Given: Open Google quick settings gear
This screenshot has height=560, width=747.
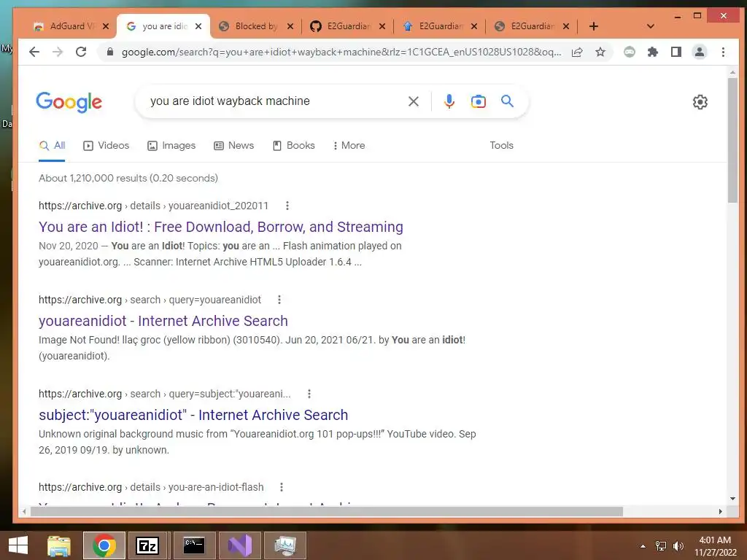Looking at the screenshot, I should click(700, 102).
